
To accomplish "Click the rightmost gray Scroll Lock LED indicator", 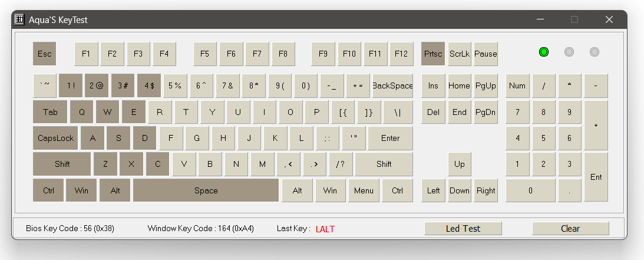I will [x=595, y=52].
